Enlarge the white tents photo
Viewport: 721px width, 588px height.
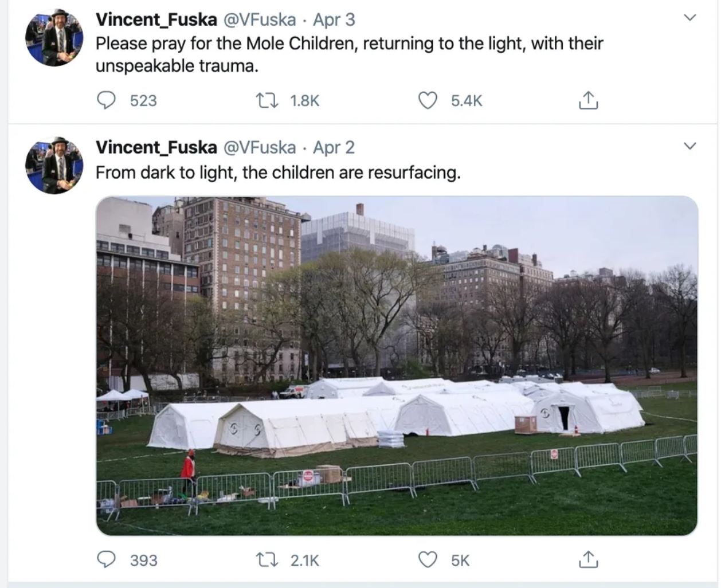pos(397,366)
